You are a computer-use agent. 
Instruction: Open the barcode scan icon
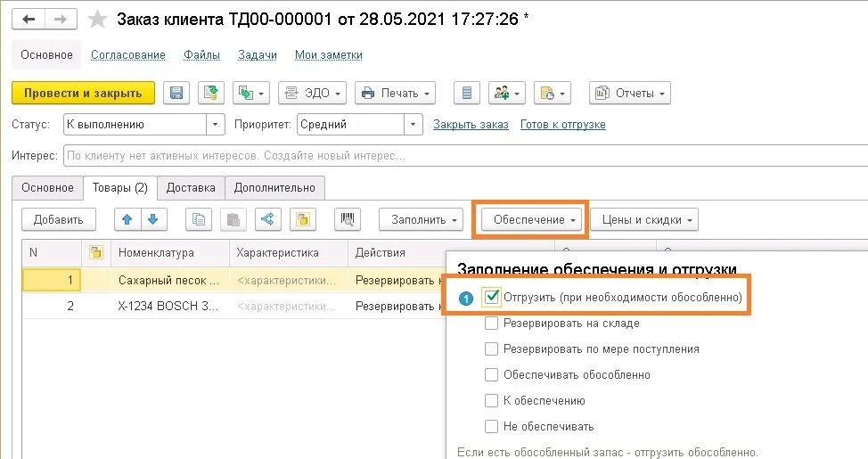click(x=348, y=220)
